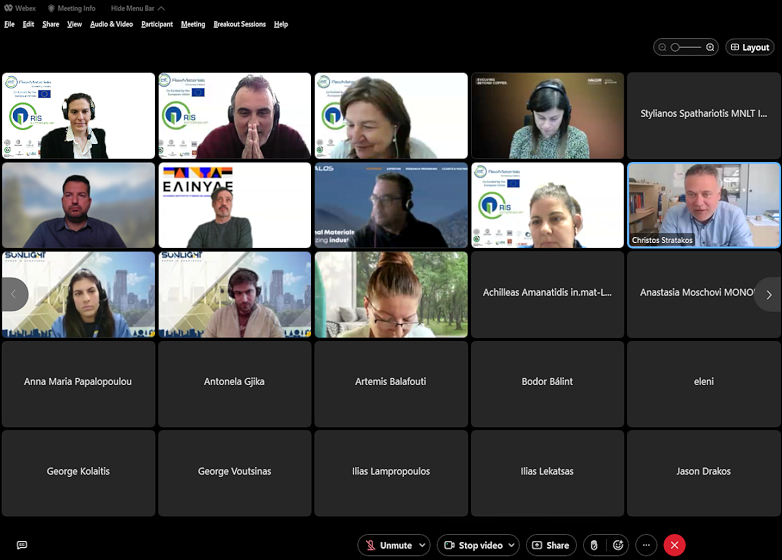The image size is (782, 560).
Task: Open the Audio & Video menu
Action: coord(111,24)
